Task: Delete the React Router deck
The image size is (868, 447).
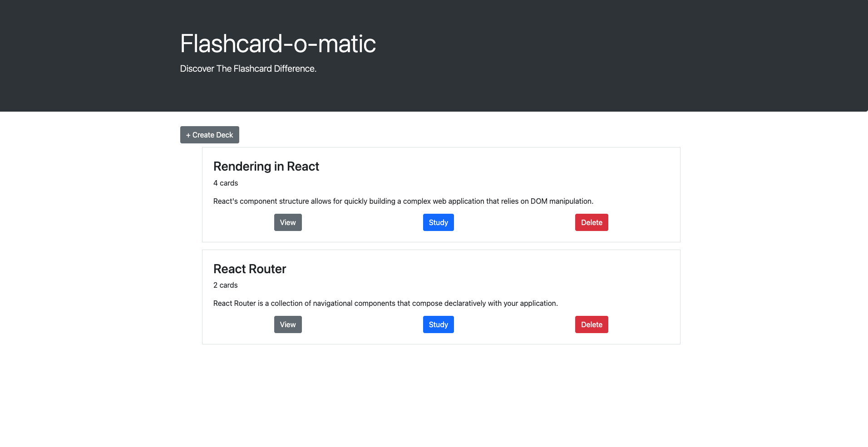Action: click(592, 324)
